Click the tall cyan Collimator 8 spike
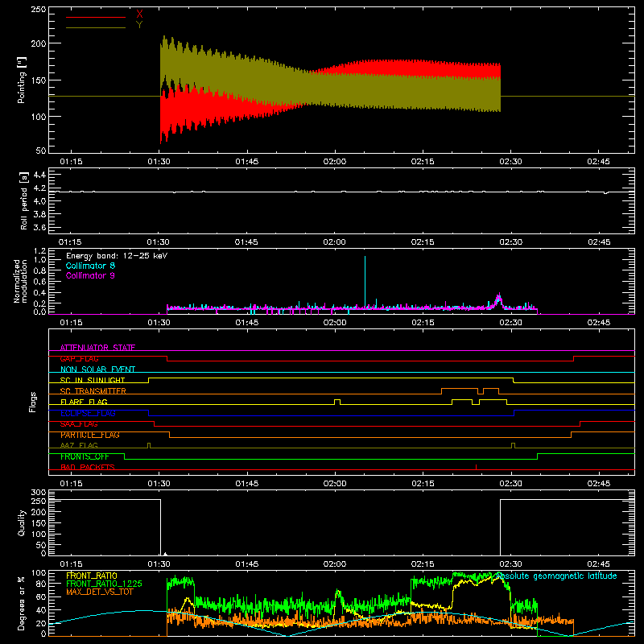Image resolution: width=644 pixels, height=644 pixels. click(365, 281)
